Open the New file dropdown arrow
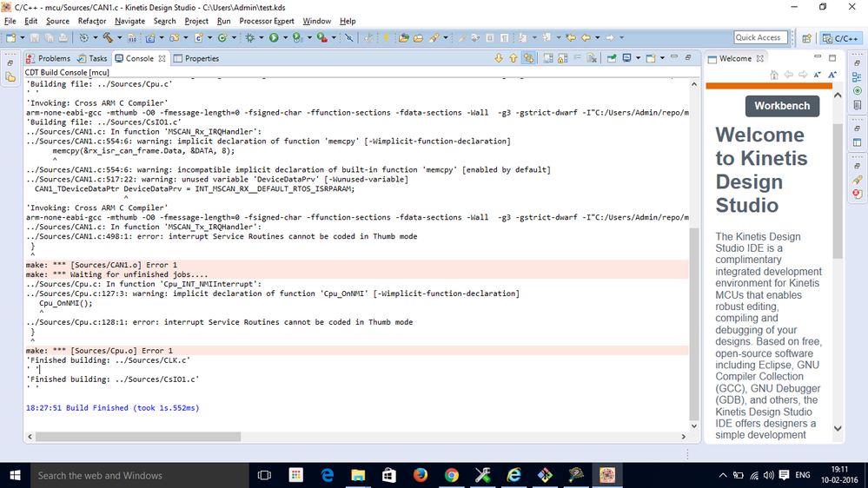Viewport: 868px width, 488px height. (22, 37)
